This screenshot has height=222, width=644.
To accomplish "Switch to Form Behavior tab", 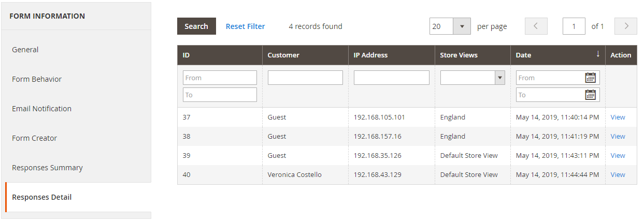I will pos(37,79).
